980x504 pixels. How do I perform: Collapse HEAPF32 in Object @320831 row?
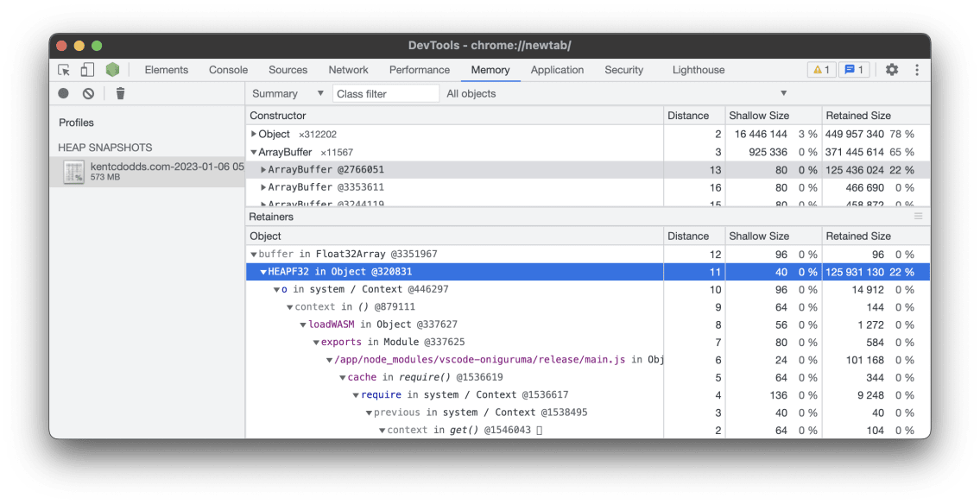click(x=263, y=272)
